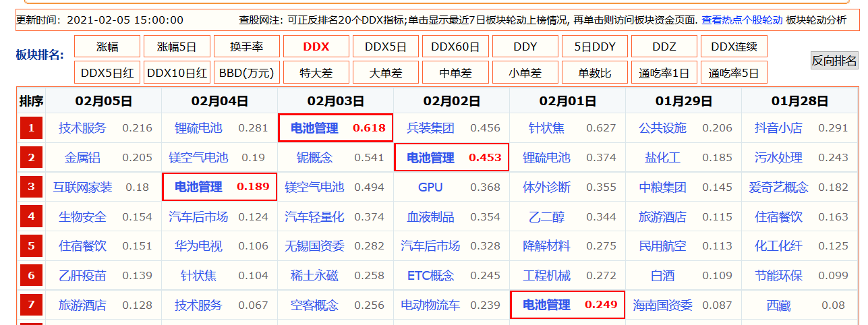Sort by DDX连续
This screenshot has height=325, width=868.
(734, 47)
